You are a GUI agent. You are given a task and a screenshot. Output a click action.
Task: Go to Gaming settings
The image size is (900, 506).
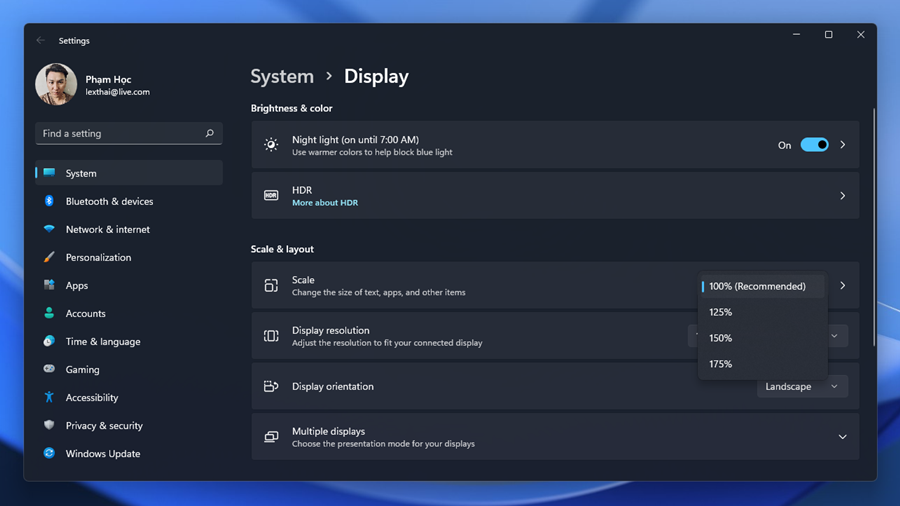[x=129, y=369]
